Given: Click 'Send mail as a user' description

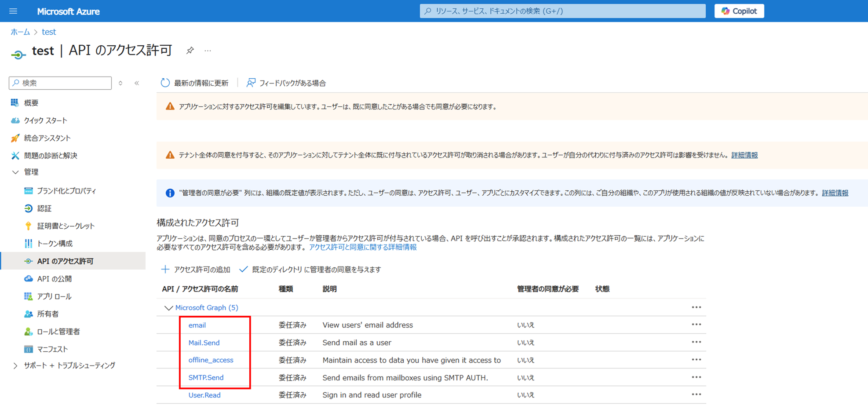Looking at the screenshot, I should point(357,343).
